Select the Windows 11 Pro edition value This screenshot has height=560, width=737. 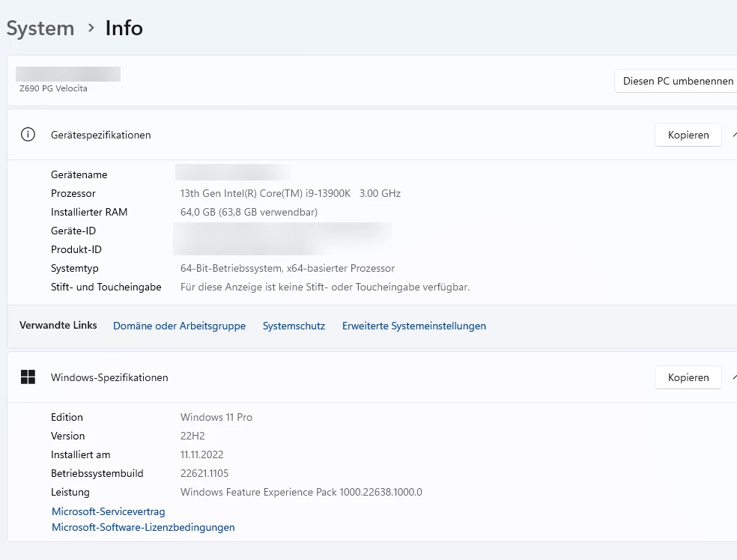(216, 417)
